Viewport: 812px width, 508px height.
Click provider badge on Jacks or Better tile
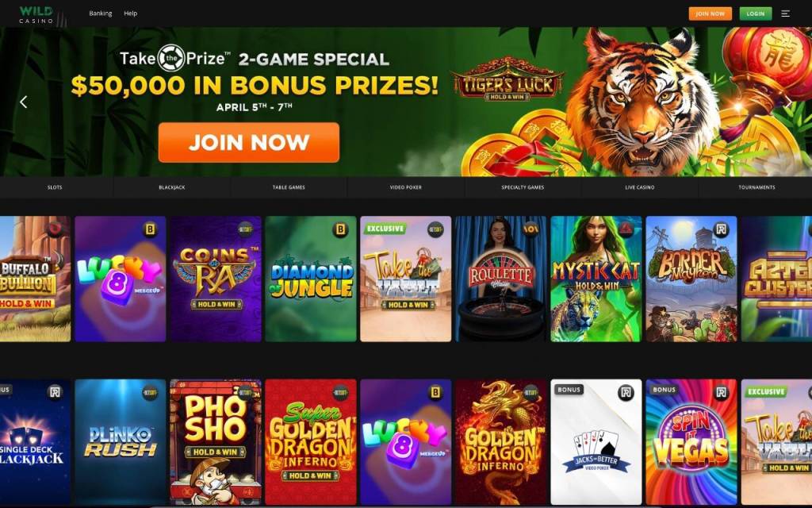click(626, 392)
